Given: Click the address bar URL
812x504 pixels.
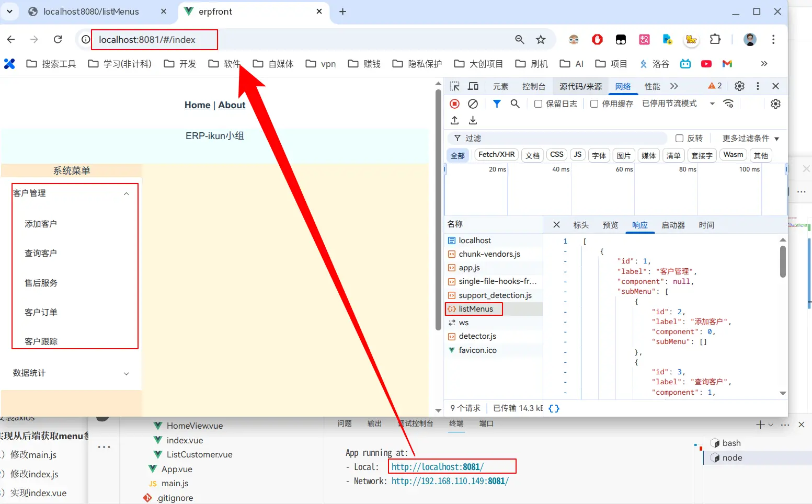Looking at the screenshot, I should [x=147, y=40].
